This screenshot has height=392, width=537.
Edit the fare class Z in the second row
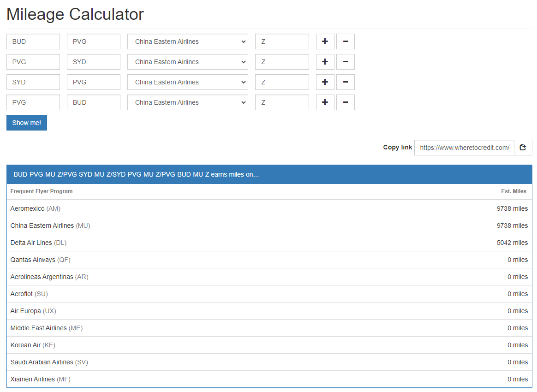click(282, 62)
